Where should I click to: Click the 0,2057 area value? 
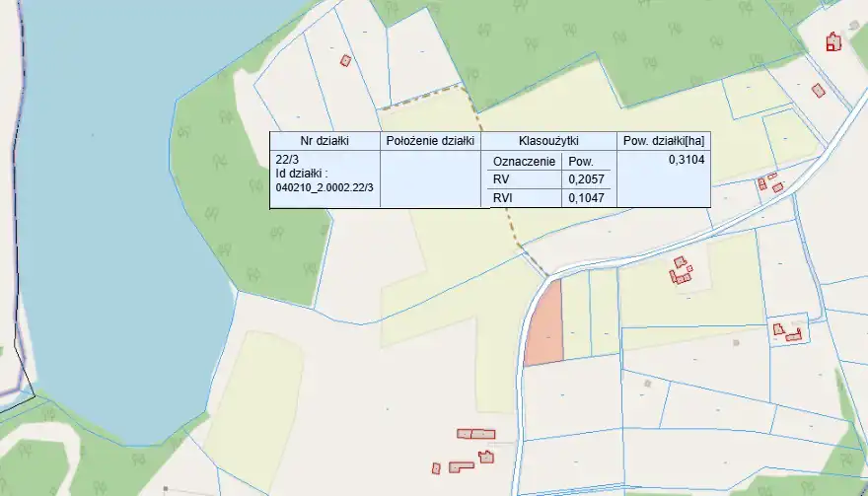click(x=586, y=179)
